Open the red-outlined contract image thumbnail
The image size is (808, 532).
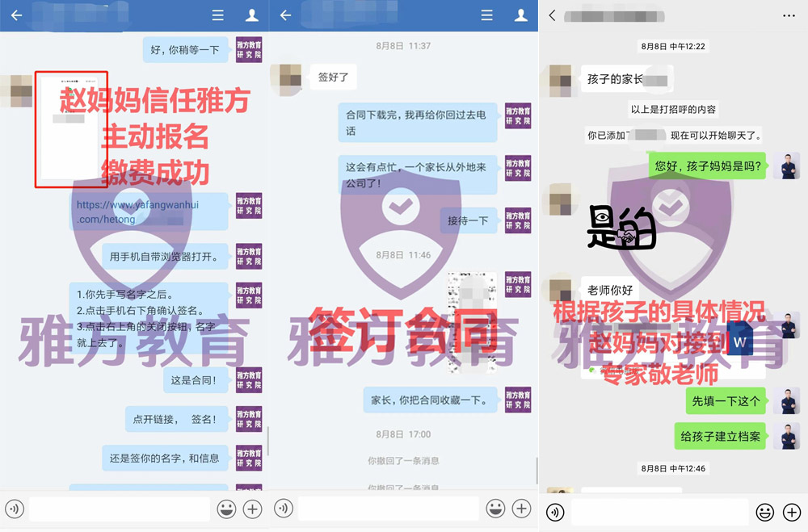pos(70,129)
